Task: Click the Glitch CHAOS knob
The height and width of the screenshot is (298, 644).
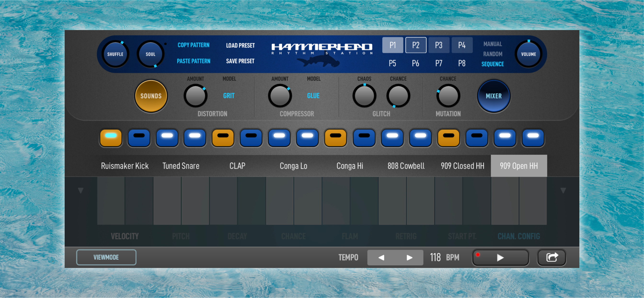Action: (364, 96)
